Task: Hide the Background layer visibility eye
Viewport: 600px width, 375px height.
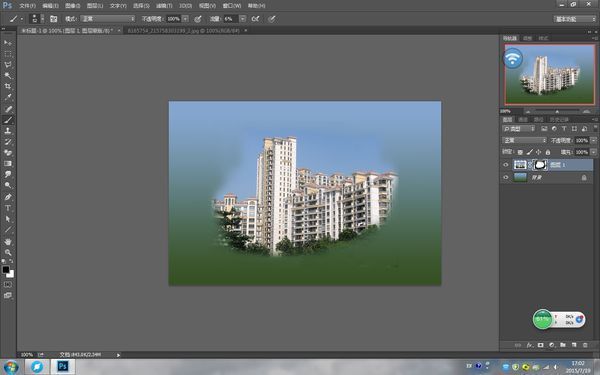Action: tap(505, 178)
